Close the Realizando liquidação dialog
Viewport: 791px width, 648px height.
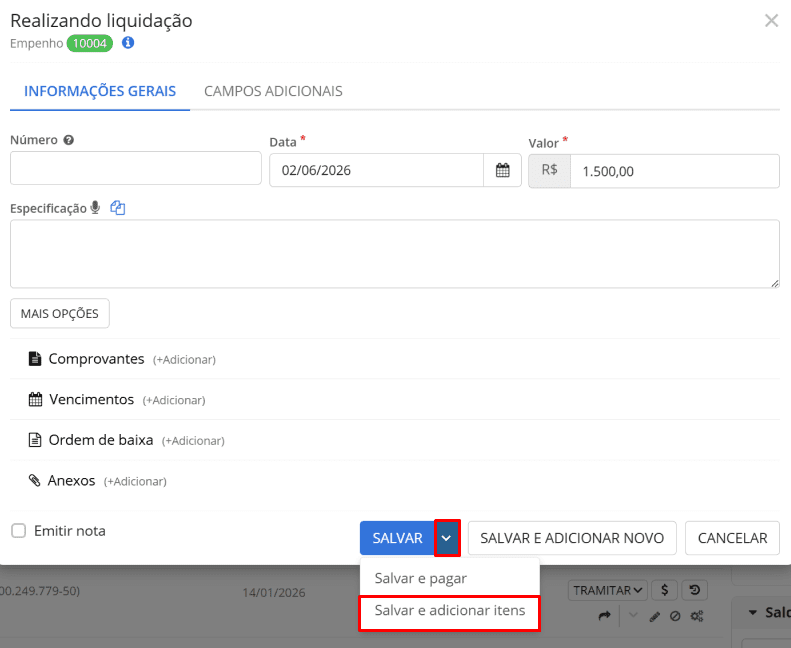tap(771, 21)
